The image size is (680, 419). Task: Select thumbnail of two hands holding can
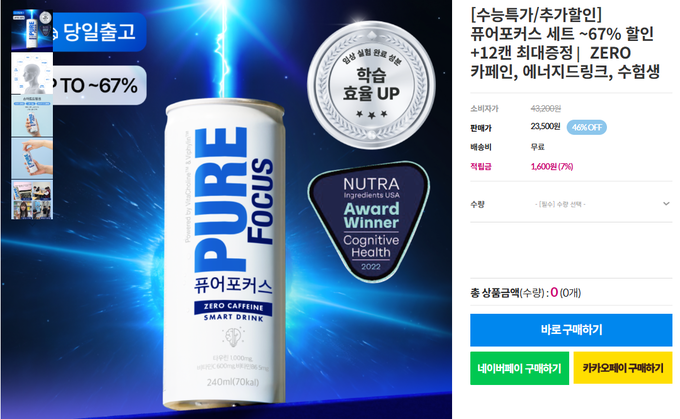click(x=32, y=159)
